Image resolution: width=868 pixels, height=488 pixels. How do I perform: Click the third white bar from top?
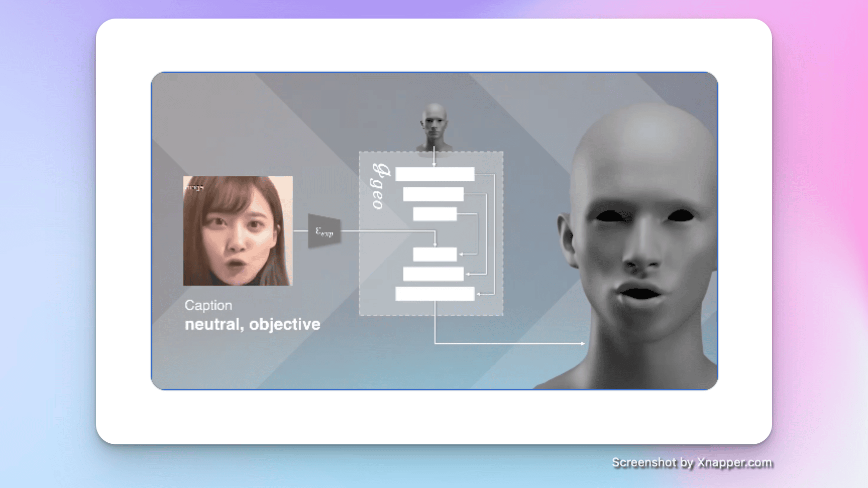435,214
